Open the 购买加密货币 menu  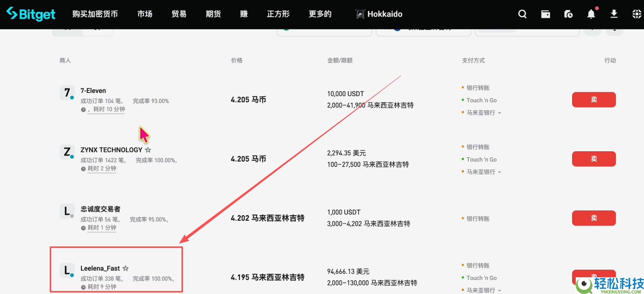pos(95,14)
